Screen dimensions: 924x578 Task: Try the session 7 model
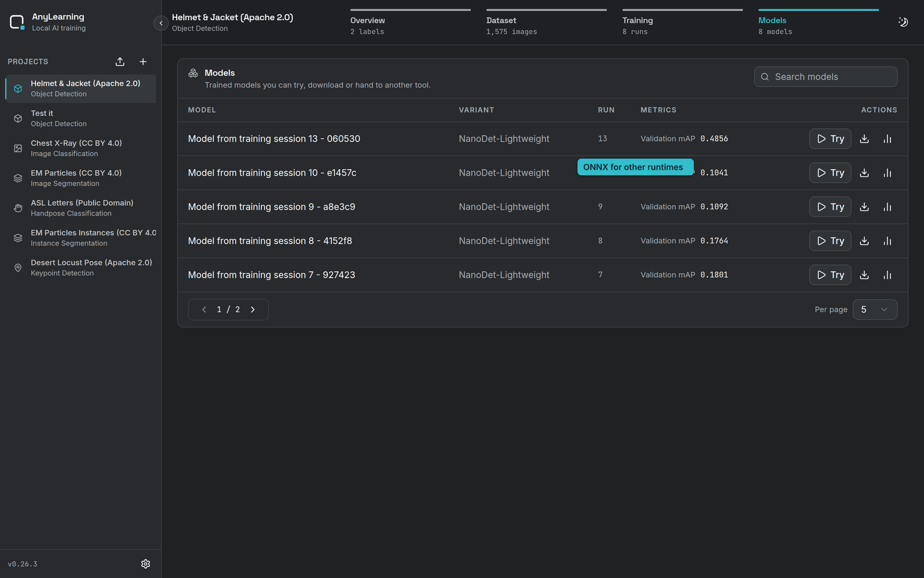coord(830,275)
